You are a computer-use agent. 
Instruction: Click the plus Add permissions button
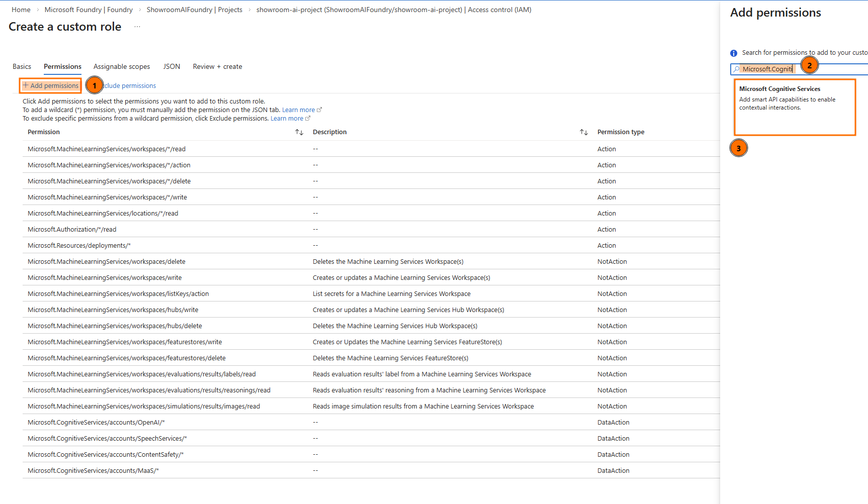(50, 85)
